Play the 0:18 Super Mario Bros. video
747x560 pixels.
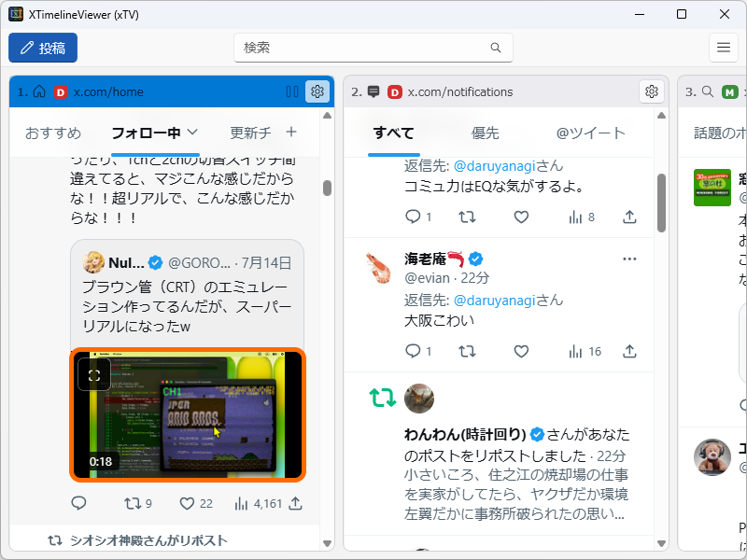tap(188, 414)
